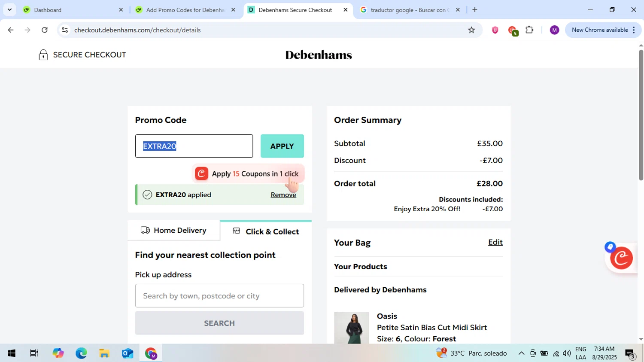Select the Home Delivery tab
Screen dimensions: 644x362
click(x=173, y=231)
